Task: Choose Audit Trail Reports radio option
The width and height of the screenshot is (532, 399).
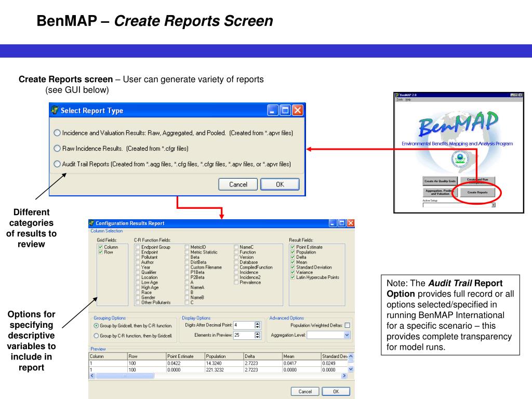Action: [x=57, y=164]
